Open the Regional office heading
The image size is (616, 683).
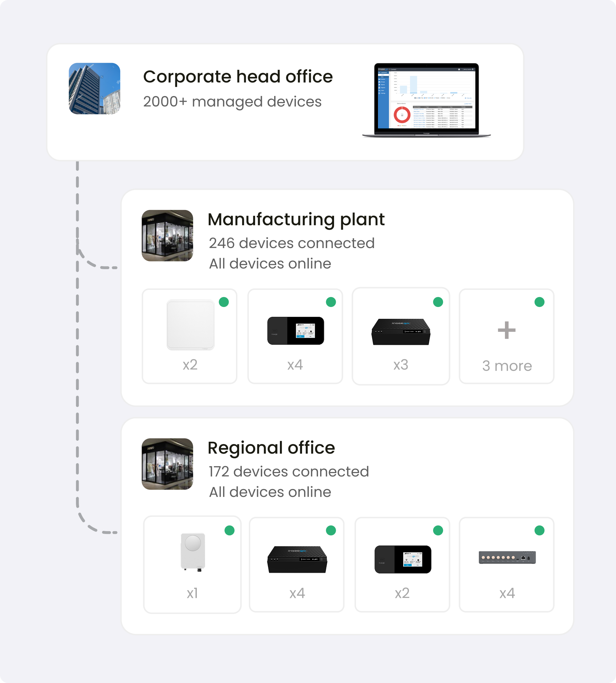point(271,448)
